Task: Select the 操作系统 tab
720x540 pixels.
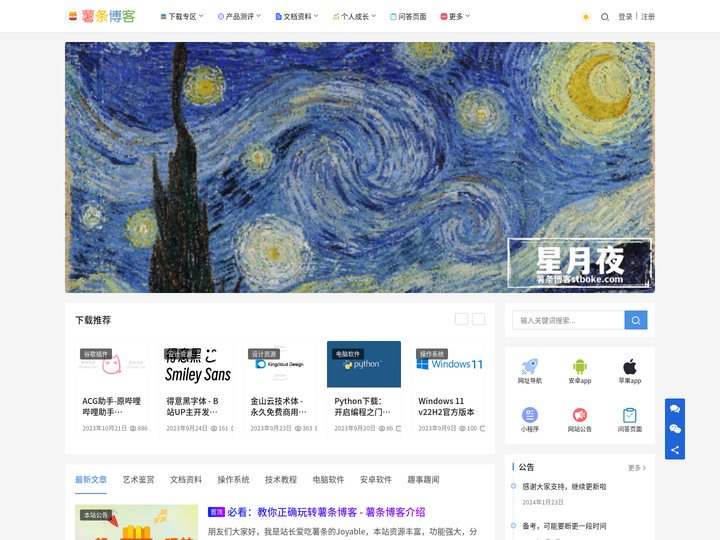Action: pos(233,479)
